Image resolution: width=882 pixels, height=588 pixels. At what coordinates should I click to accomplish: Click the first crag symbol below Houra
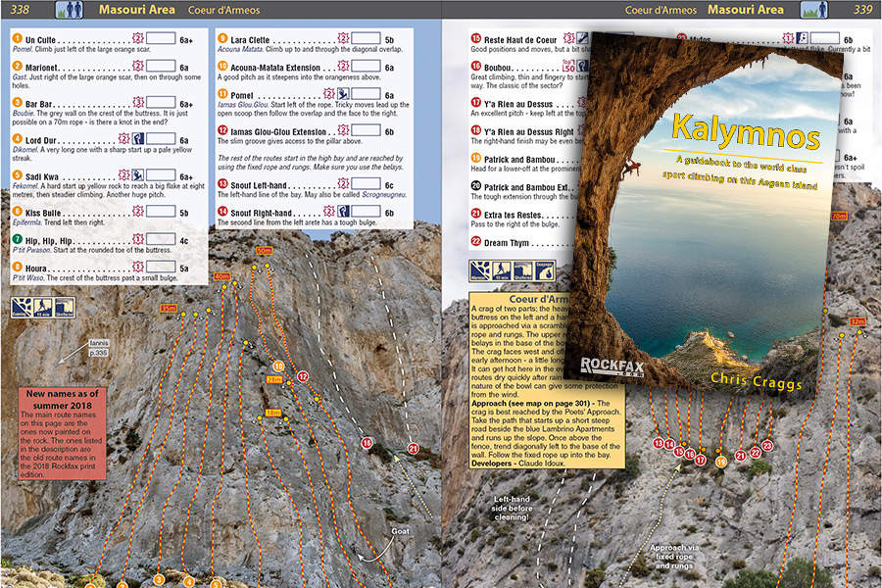point(22,308)
